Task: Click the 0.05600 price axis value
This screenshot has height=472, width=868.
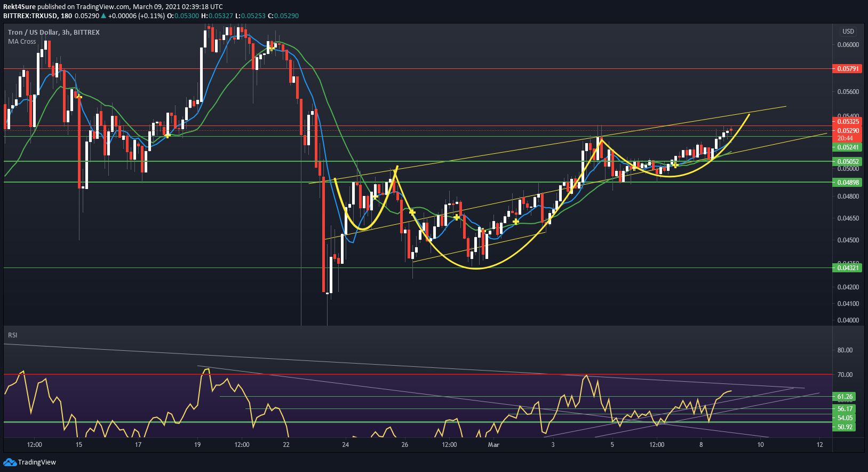Action: (x=848, y=91)
